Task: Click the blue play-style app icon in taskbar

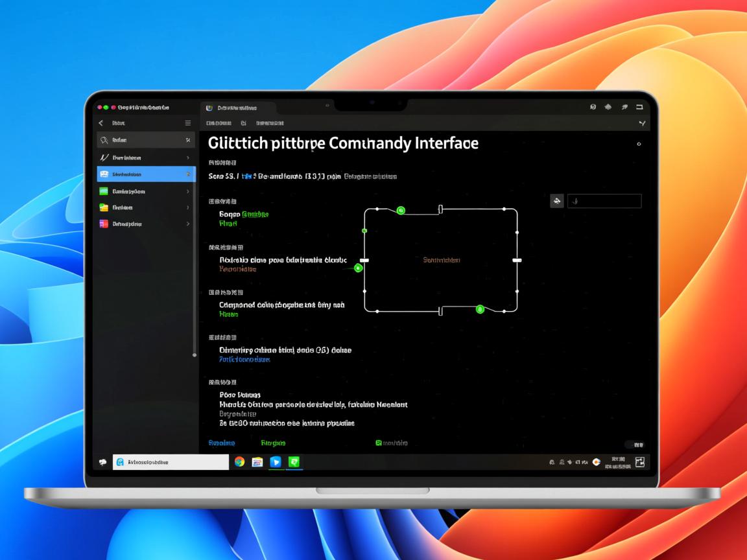Action: click(x=276, y=462)
